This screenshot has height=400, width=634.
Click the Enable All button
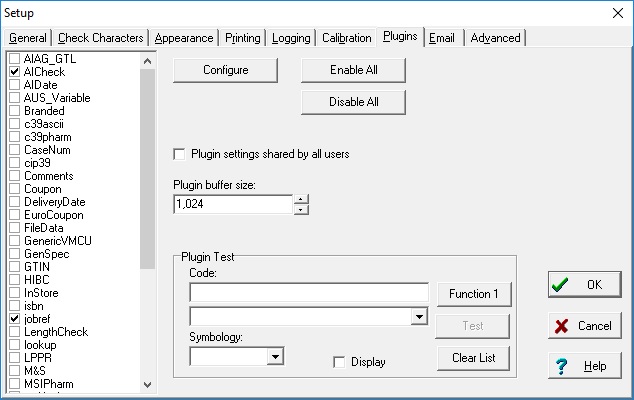click(x=353, y=70)
